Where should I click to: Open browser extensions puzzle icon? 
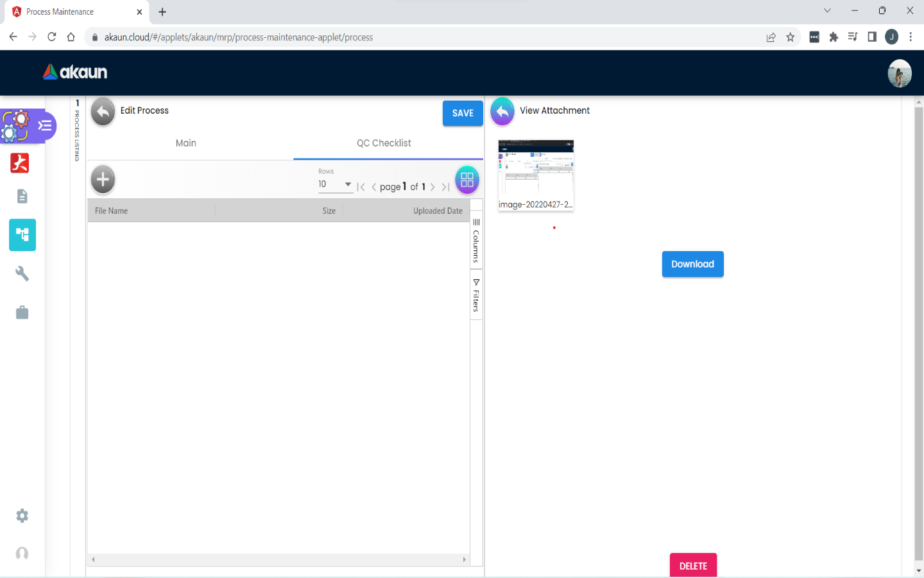pyautogui.click(x=834, y=37)
